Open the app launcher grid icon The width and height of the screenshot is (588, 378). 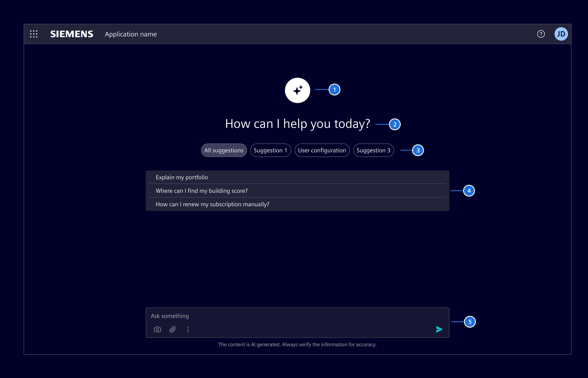tap(34, 34)
